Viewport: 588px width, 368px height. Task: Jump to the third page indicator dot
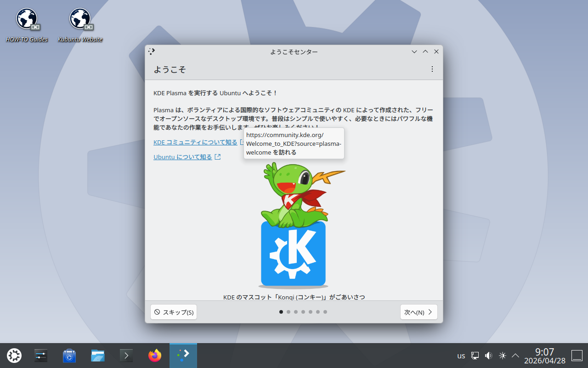[x=295, y=312]
